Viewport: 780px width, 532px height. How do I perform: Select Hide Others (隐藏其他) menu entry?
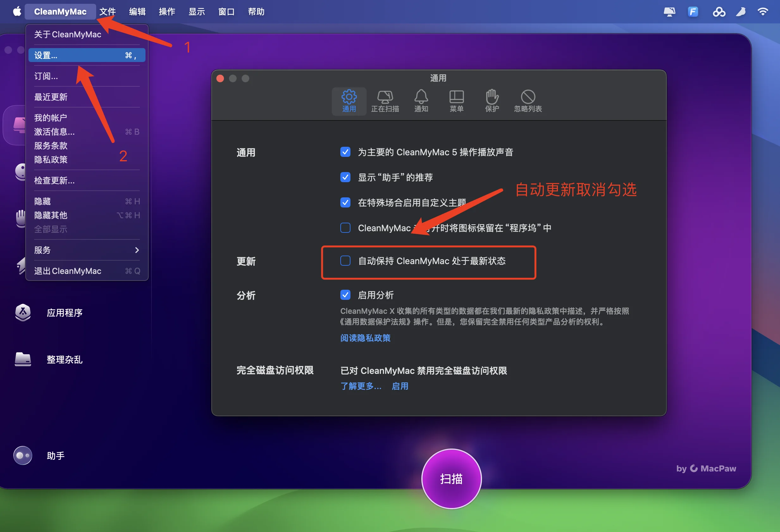[x=87, y=215]
